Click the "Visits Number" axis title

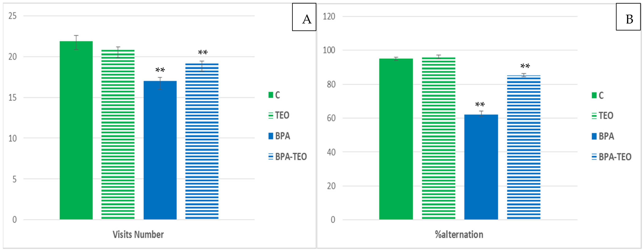coord(138,235)
